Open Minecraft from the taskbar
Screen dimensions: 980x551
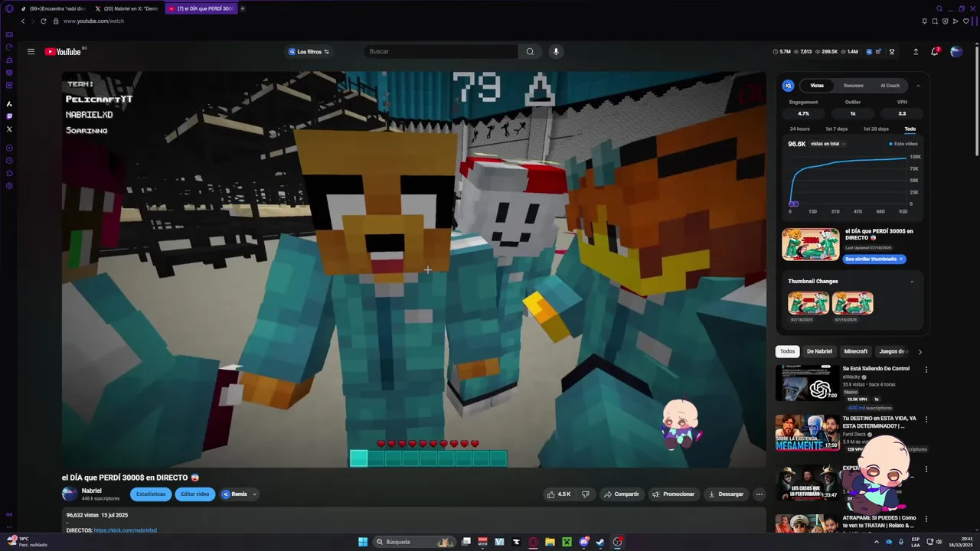pos(567,542)
